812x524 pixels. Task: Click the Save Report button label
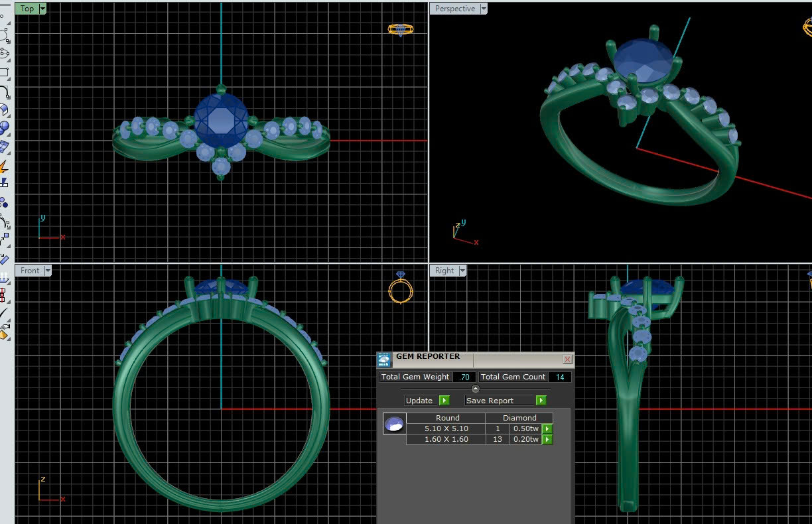(490, 401)
